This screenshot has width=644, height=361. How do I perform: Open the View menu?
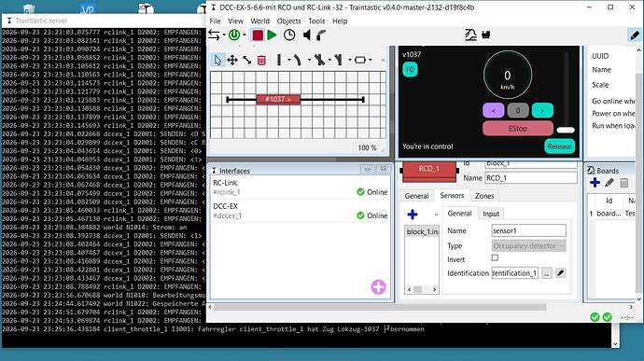click(x=235, y=21)
